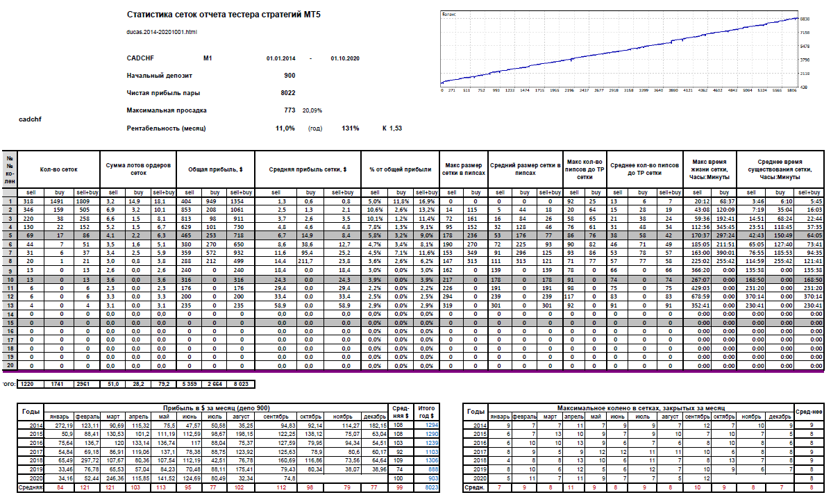Select the totals cell 1220
Image resolution: width=840 pixels, height=504 pixels.
(x=31, y=383)
